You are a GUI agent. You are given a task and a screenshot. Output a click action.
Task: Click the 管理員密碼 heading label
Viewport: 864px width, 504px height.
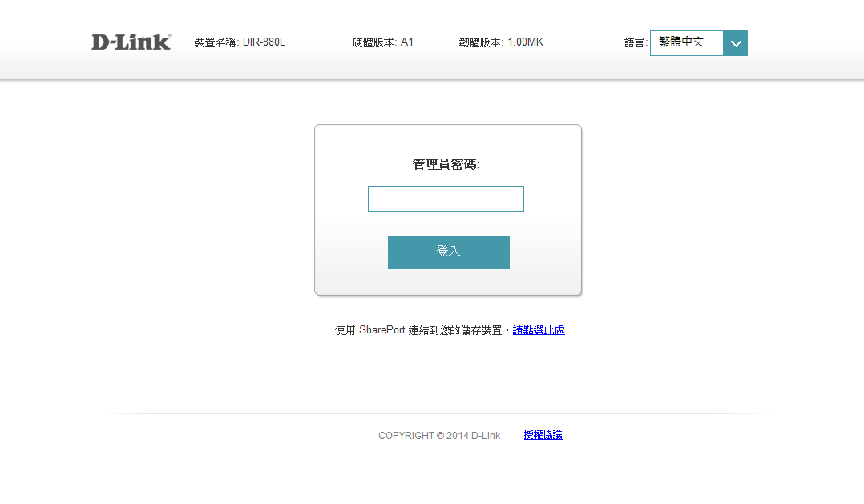coord(446,164)
